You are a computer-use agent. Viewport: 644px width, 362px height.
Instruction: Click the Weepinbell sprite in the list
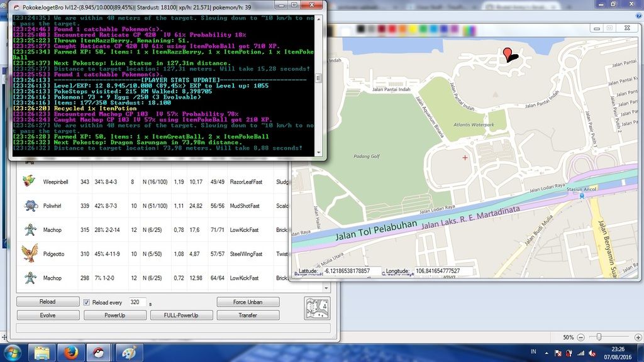[x=29, y=181]
